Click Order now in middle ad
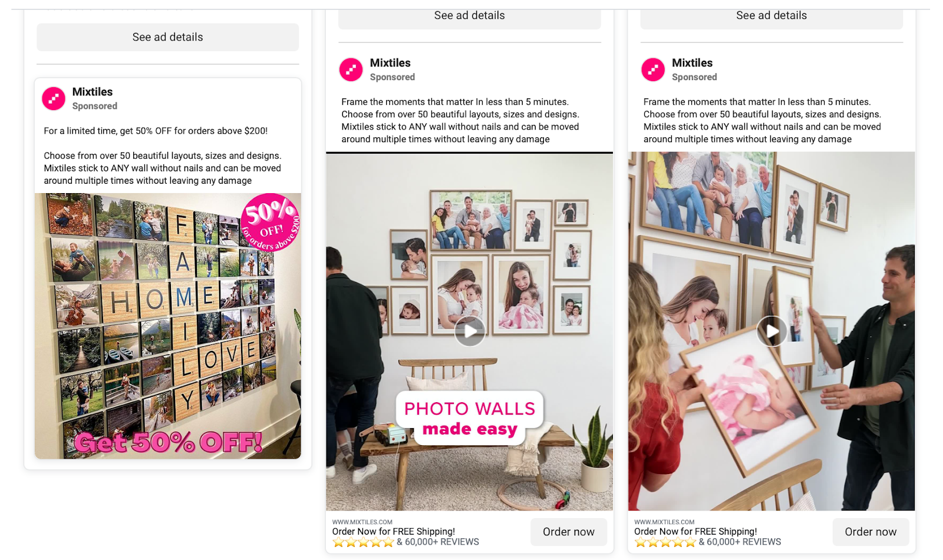The width and height of the screenshot is (943, 560). tap(569, 532)
